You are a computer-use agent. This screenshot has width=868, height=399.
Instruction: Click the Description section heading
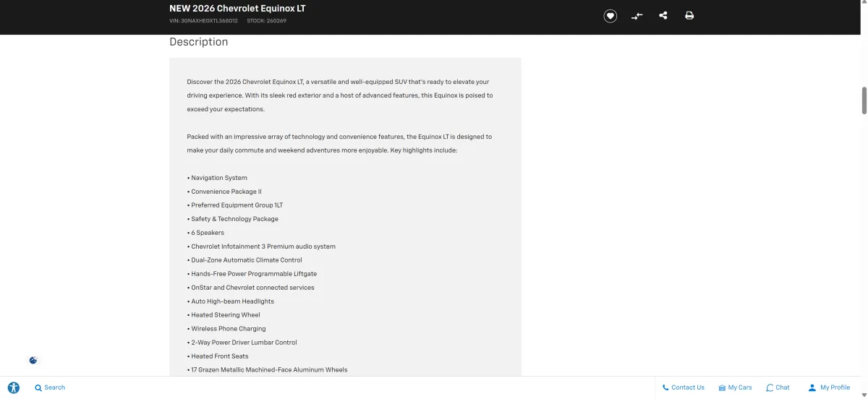pos(198,42)
